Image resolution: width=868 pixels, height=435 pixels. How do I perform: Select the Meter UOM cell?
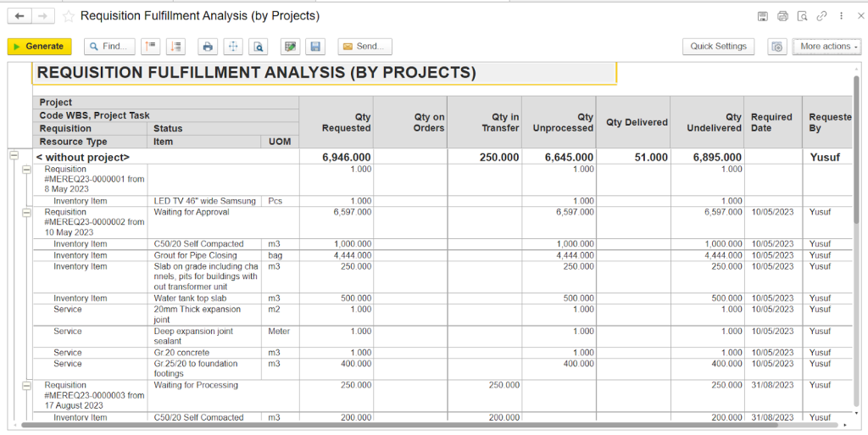[280, 337]
